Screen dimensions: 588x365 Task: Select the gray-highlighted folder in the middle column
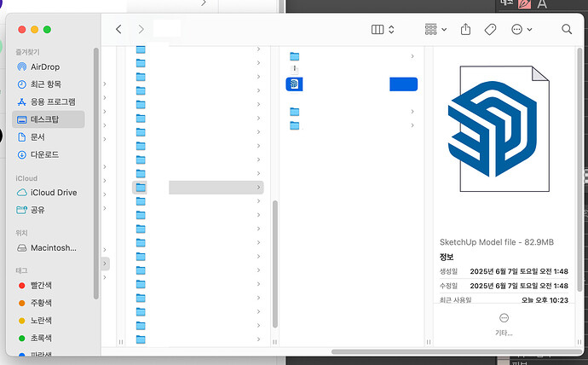(198, 187)
